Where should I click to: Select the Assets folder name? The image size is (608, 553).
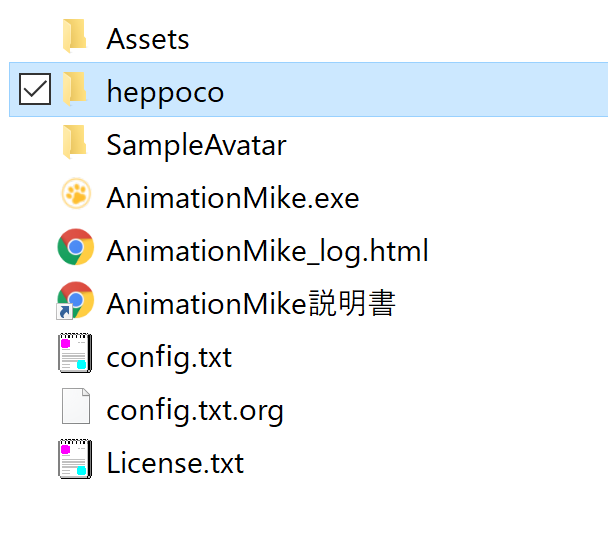148,39
